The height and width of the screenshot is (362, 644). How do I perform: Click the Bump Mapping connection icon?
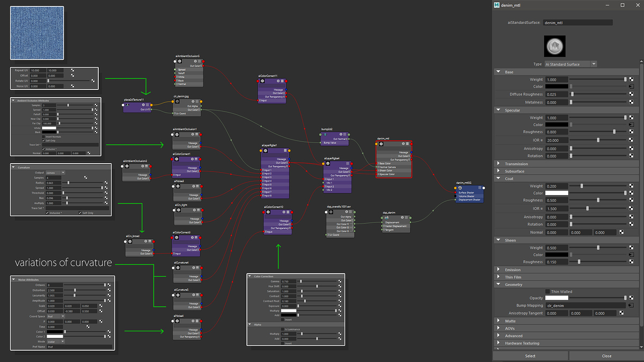(632, 305)
